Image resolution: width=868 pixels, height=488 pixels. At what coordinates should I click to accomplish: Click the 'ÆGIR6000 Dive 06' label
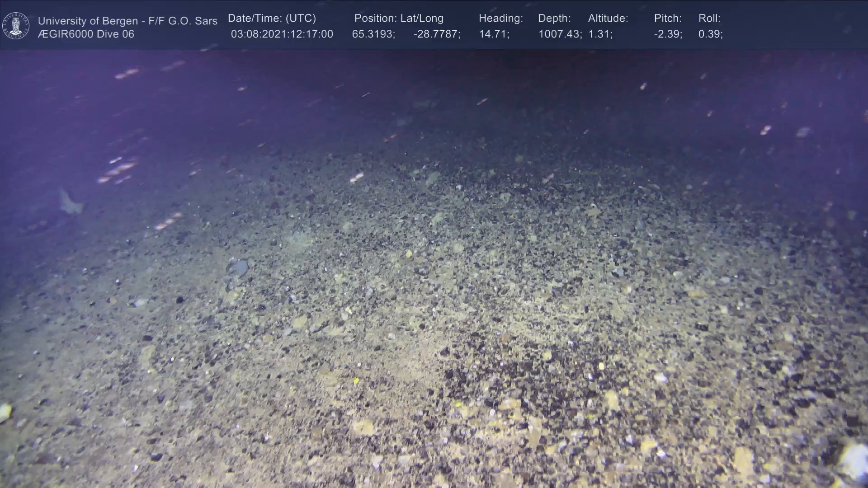(86, 34)
